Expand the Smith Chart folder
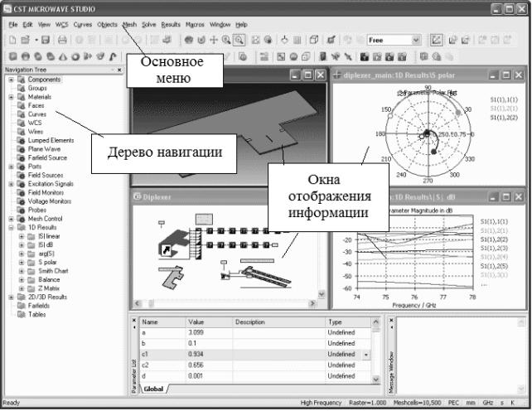 tap(22, 271)
